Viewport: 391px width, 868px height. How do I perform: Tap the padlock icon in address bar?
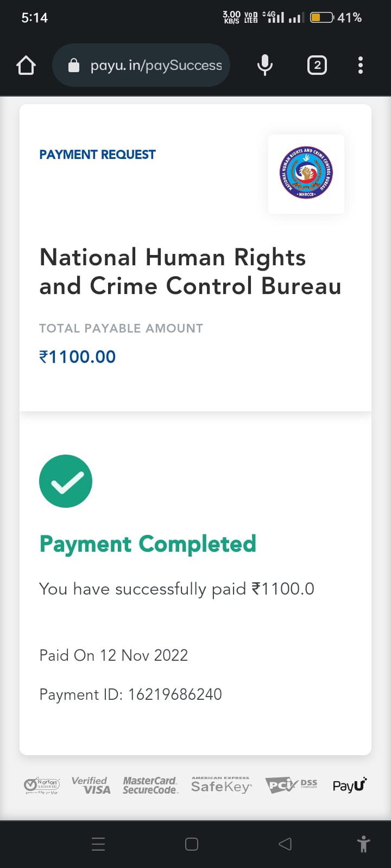click(73, 66)
